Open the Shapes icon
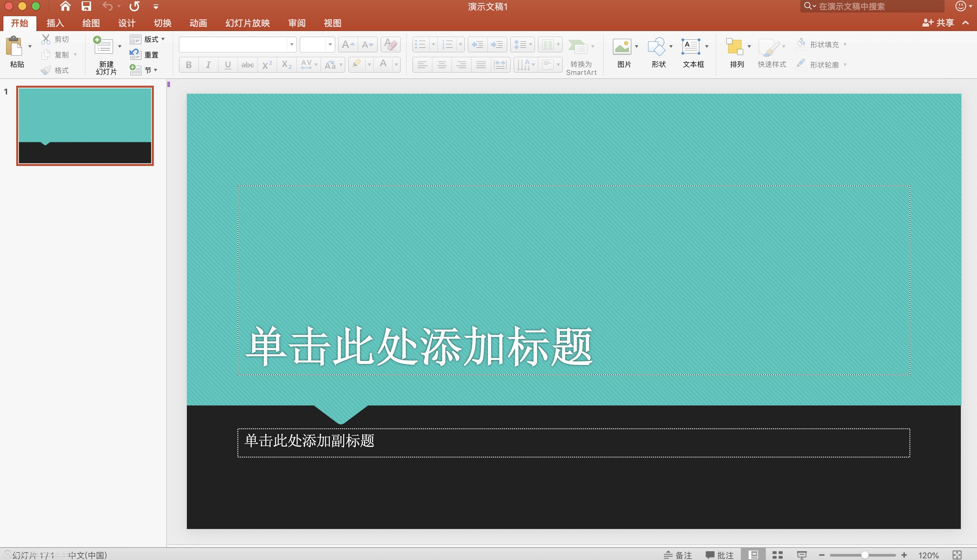This screenshot has height=560, width=977. 656,47
